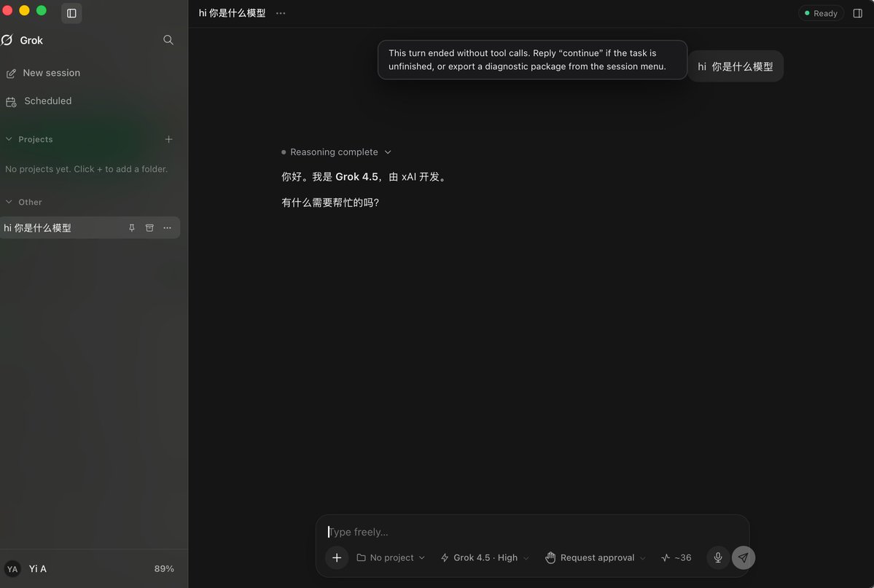Viewport: 874px width, 588px height.
Task: Click the New session pencil icon
Action: click(x=11, y=74)
